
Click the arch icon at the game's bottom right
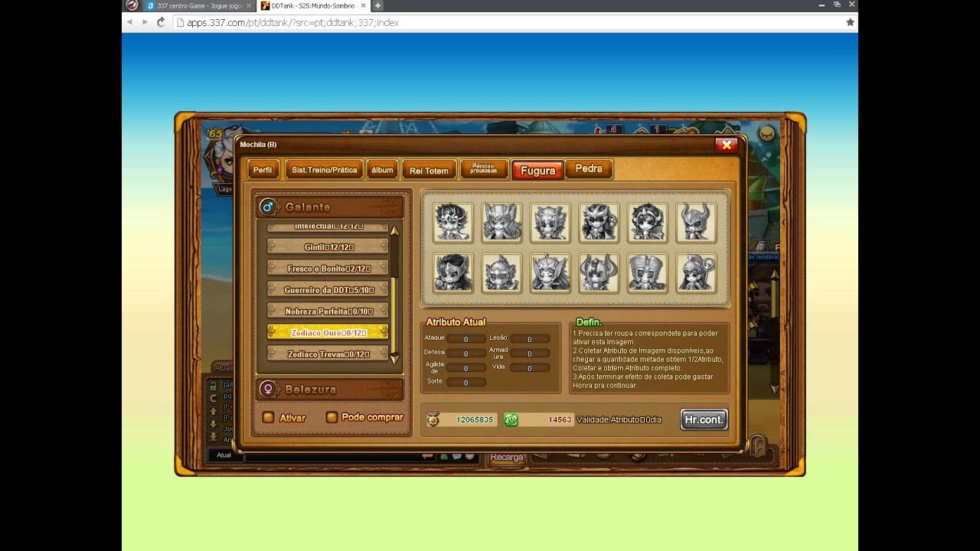(757, 446)
